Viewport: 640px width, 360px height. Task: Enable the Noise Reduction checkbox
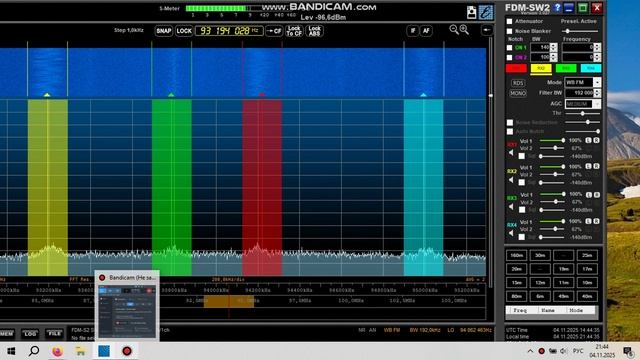(x=510, y=122)
